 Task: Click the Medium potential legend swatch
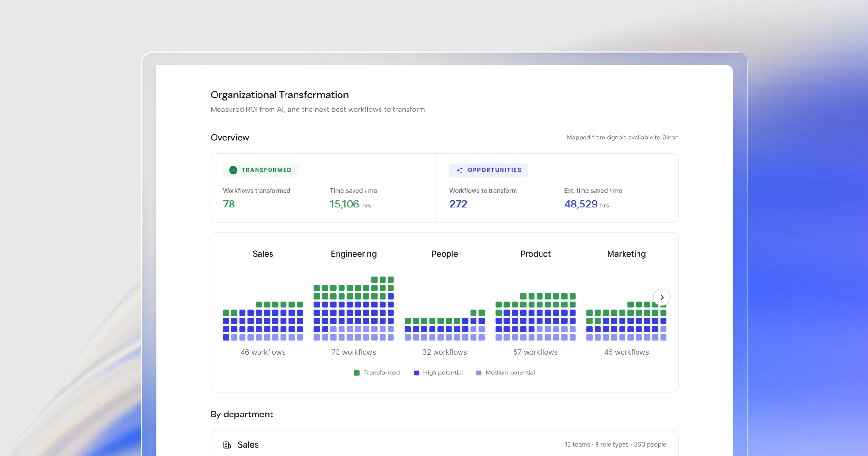pos(479,373)
